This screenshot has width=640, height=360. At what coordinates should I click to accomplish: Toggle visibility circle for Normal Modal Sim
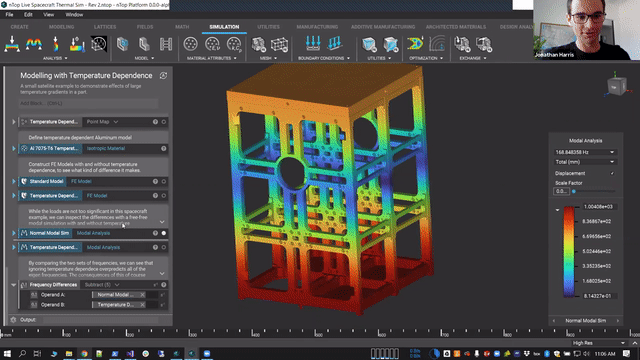(x=164, y=233)
